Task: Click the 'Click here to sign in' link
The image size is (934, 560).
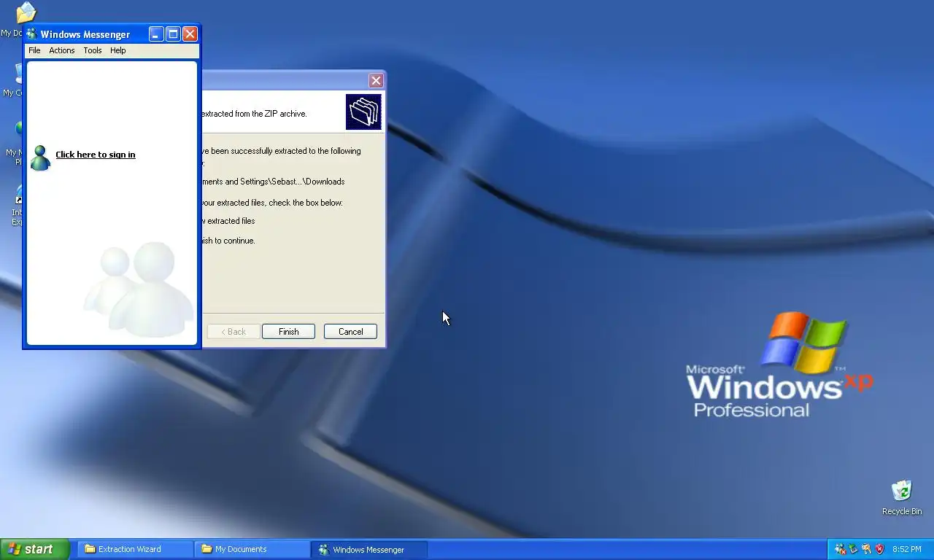Action: (96, 155)
